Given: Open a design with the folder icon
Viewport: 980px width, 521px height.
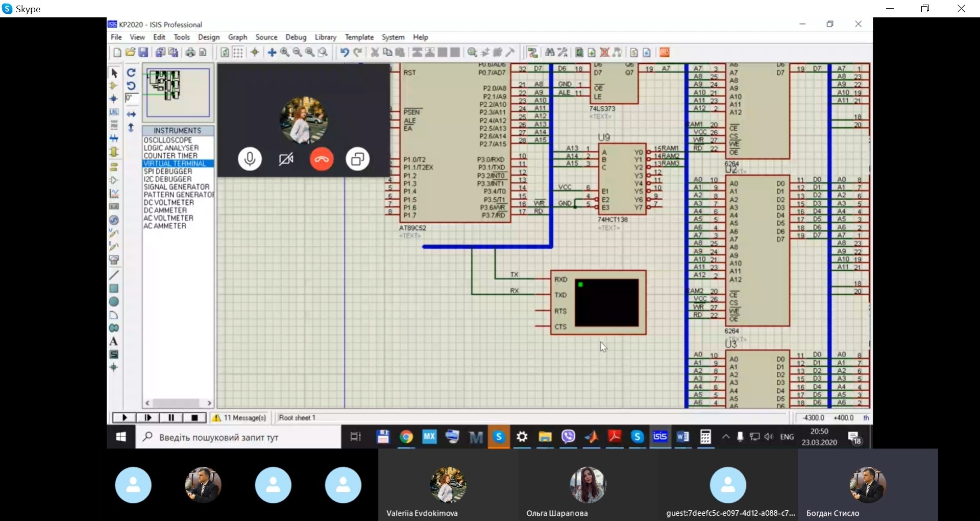Looking at the screenshot, I should coord(130,53).
